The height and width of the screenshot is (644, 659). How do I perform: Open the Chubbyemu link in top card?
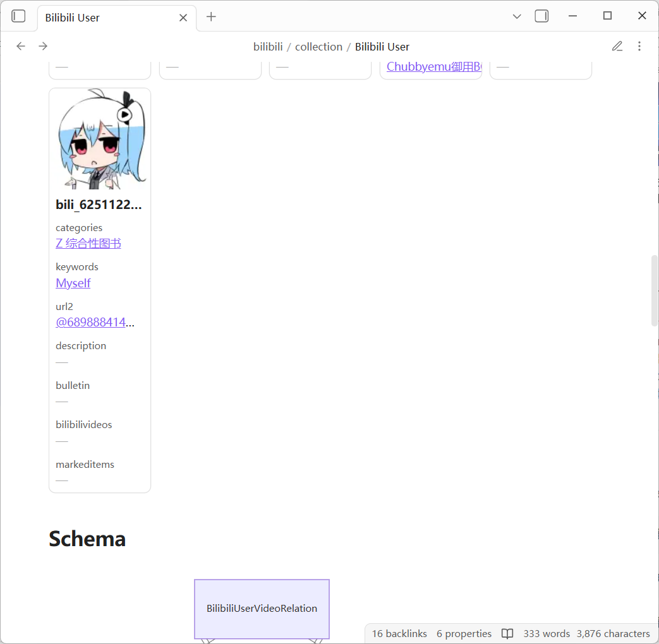[x=433, y=67]
